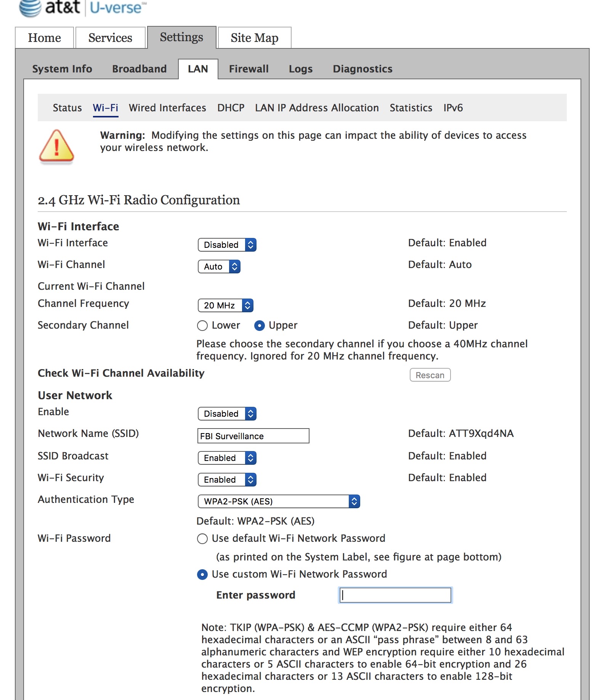Select Lower secondary channel radio button
The width and height of the screenshot is (603, 700).
coord(202,326)
